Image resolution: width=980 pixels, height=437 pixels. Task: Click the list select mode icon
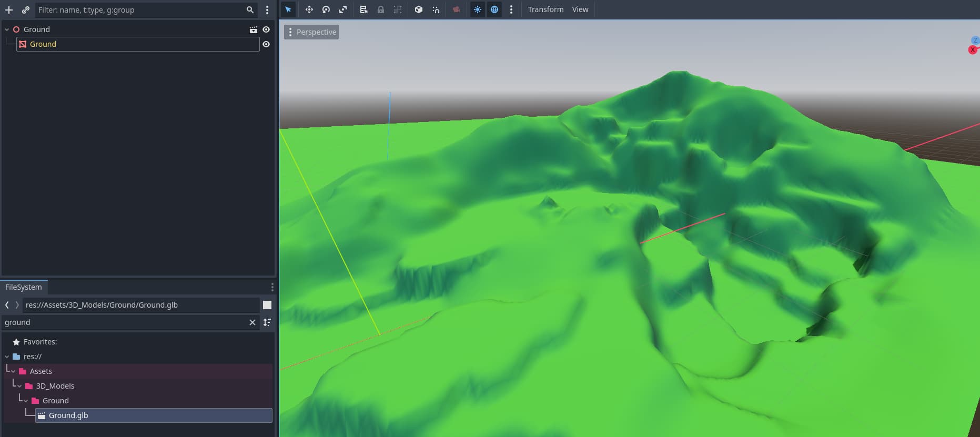(363, 9)
